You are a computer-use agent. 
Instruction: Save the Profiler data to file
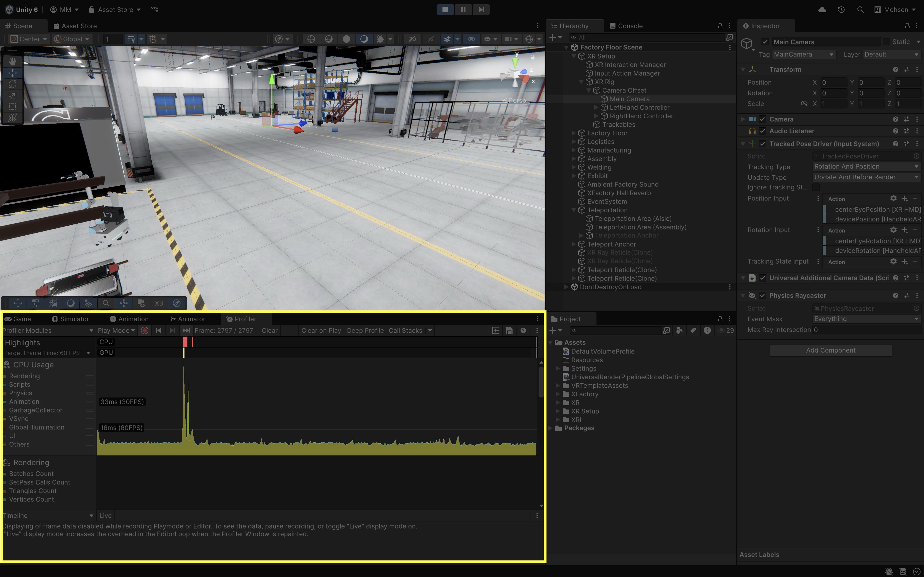509,330
